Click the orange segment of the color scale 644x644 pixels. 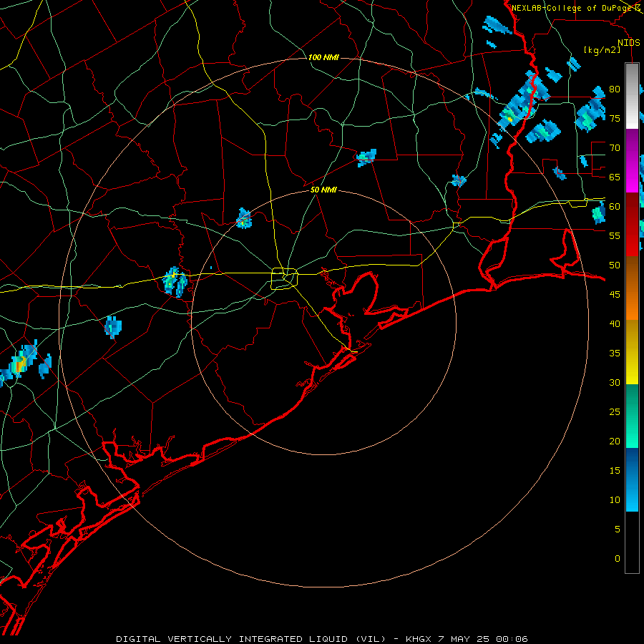632,288
